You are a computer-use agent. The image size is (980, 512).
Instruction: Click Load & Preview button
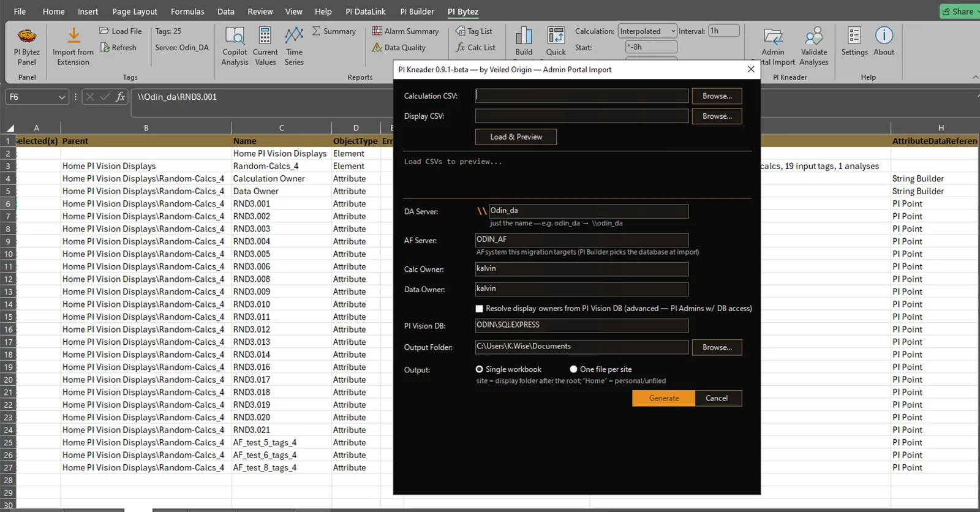[x=516, y=137]
